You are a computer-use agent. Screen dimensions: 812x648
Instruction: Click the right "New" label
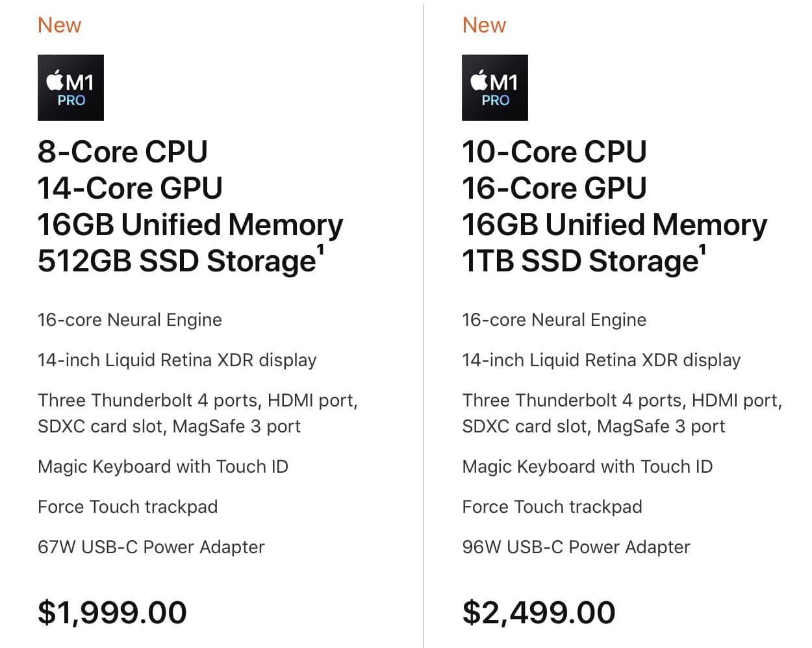[x=484, y=25]
